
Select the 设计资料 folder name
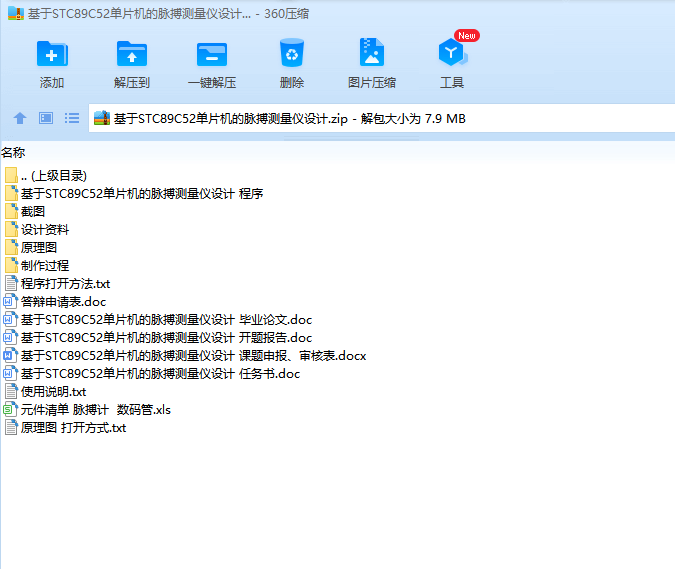click(x=45, y=229)
